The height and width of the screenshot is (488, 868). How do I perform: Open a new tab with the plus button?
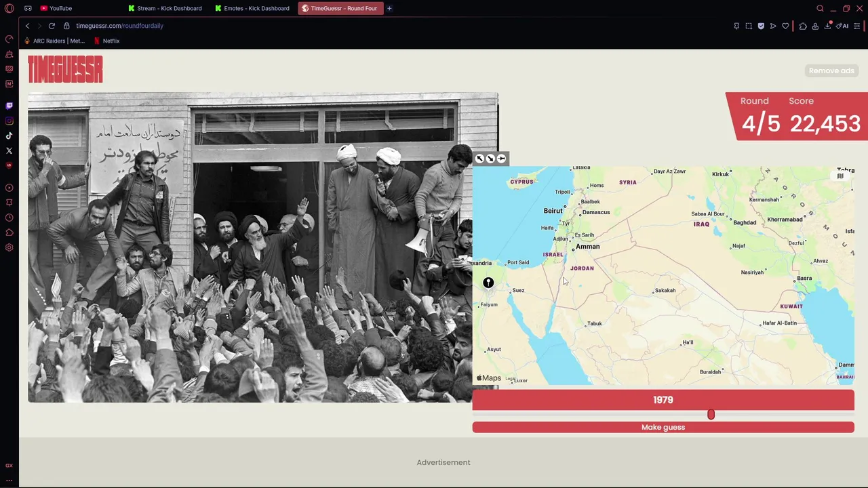coord(389,8)
